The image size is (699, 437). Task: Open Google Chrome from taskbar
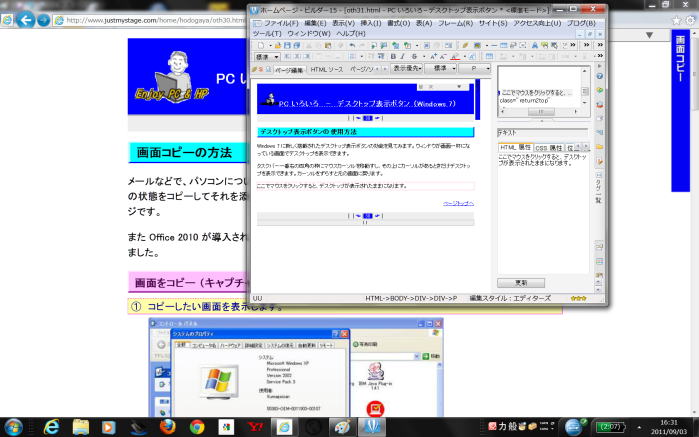pyautogui.click(x=197, y=427)
